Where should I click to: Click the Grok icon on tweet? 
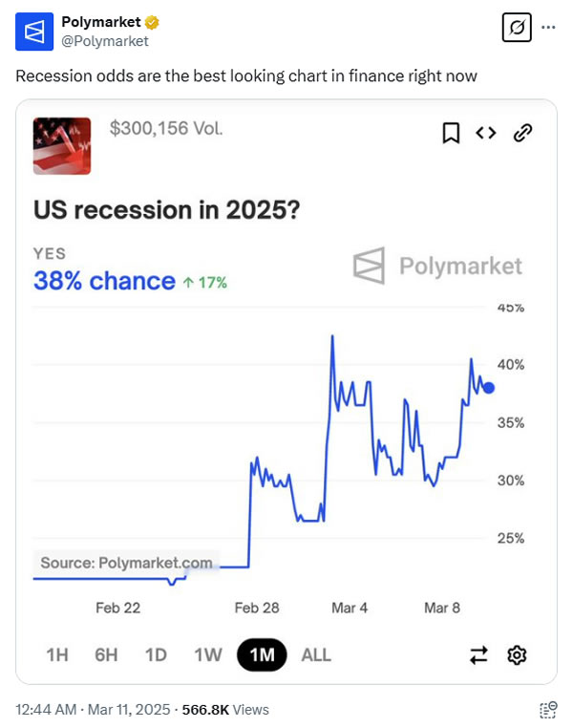coord(516,28)
